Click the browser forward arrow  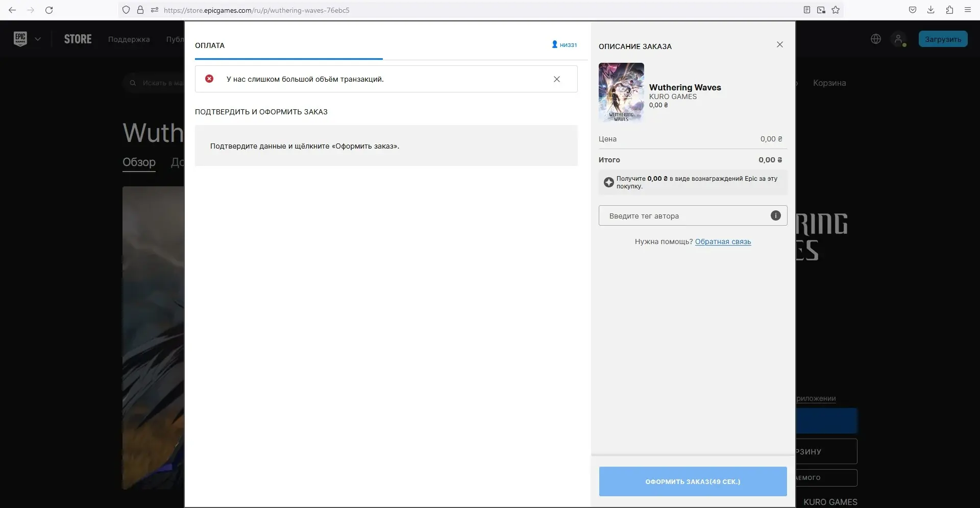31,10
